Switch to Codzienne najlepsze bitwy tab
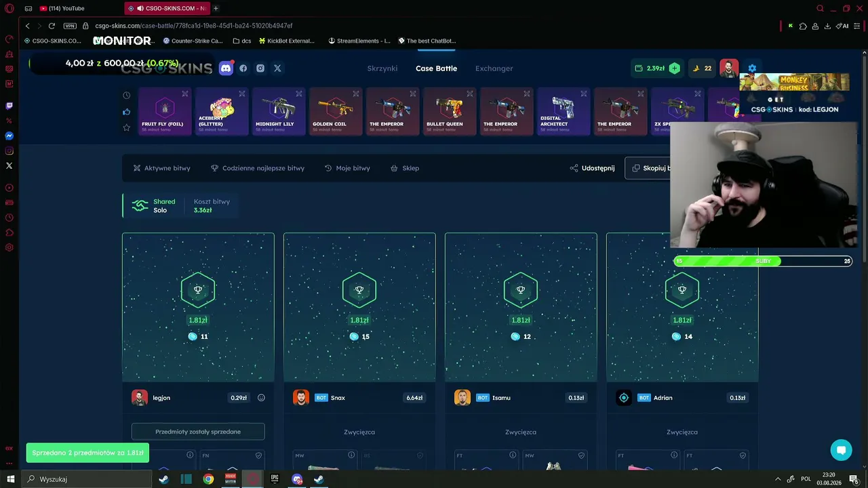This screenshot has height=488, width=868. (258, 168)
